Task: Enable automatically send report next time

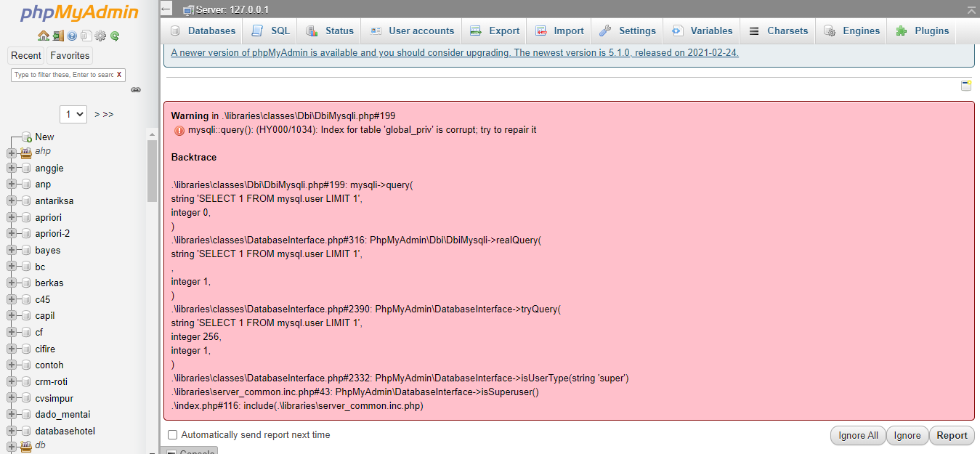Action: [x=172, y=434]
